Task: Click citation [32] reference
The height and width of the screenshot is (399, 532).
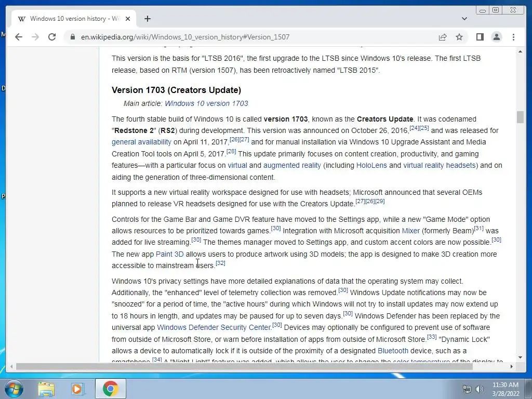Action: tap(220, 263)
